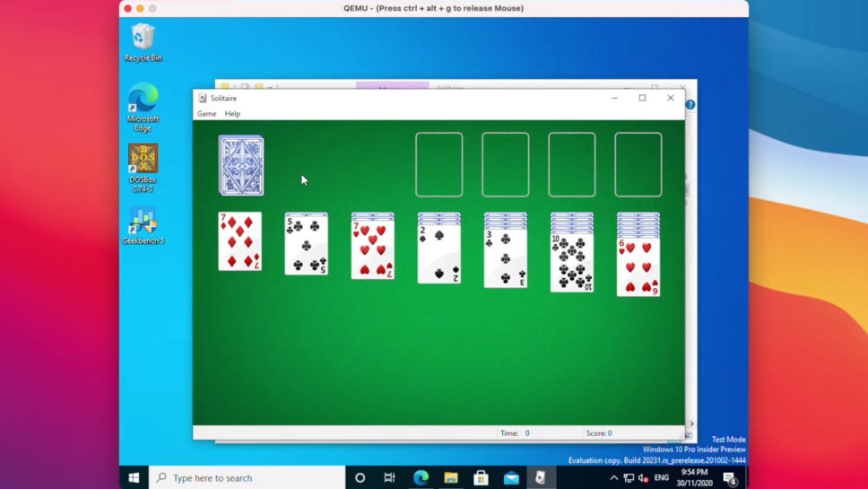This screenshot has width=868, height=489.
Task: Select the DOSBox 0.74-3 desktop icon
Action: 143,167
